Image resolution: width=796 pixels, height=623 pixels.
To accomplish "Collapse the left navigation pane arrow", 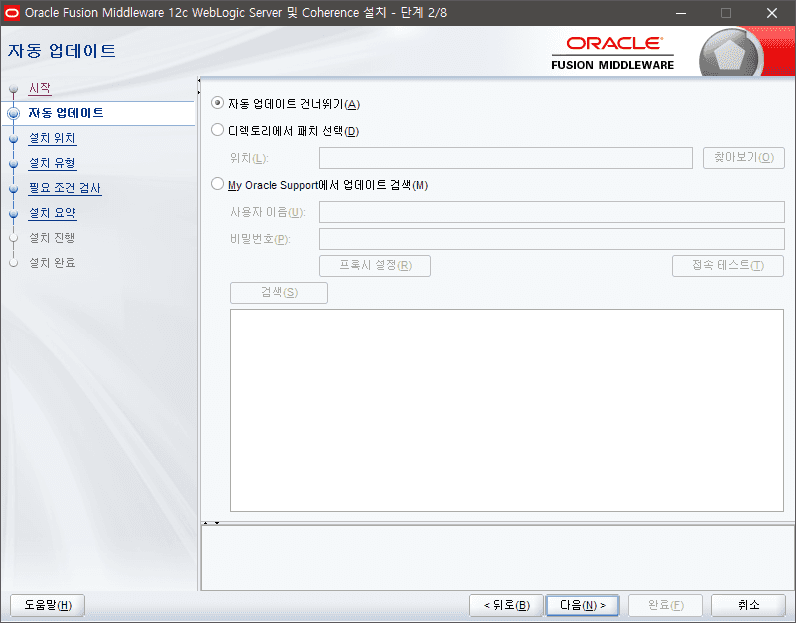I will 199,80.
